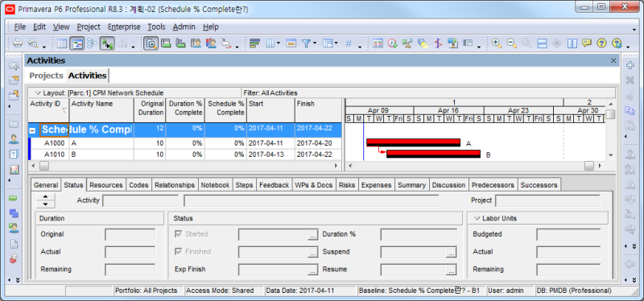This screenshot has height=301, width=644.
Task: Click the Print toolbar icon
Action: 18,43
